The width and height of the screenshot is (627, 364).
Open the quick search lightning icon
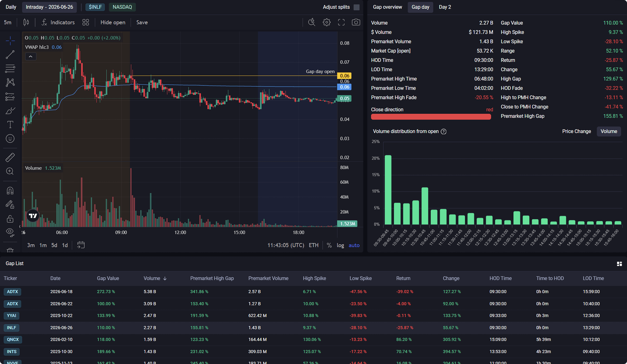312,22
